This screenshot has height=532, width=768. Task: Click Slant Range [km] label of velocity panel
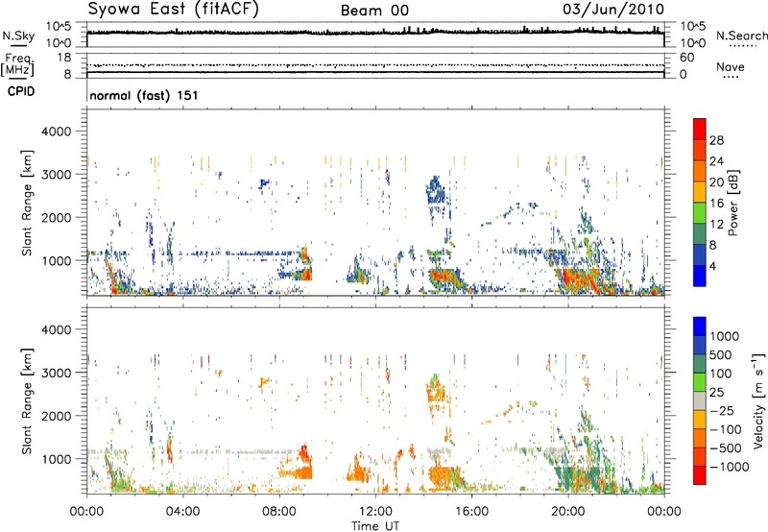(x=27, y=400)
